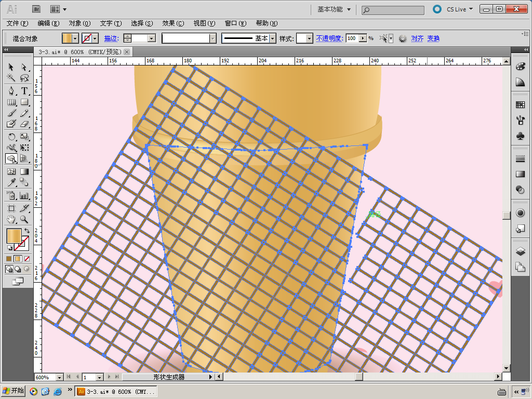532x399 pixels.
Task: Open the 基本功能 workspace switcher
Action: coord(334,9)
